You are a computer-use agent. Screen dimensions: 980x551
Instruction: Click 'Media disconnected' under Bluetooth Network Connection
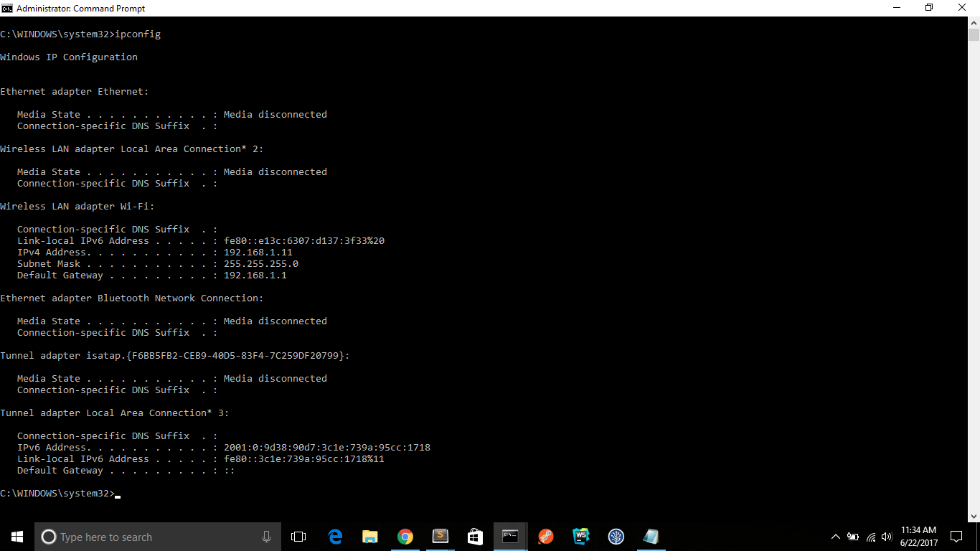275,321
